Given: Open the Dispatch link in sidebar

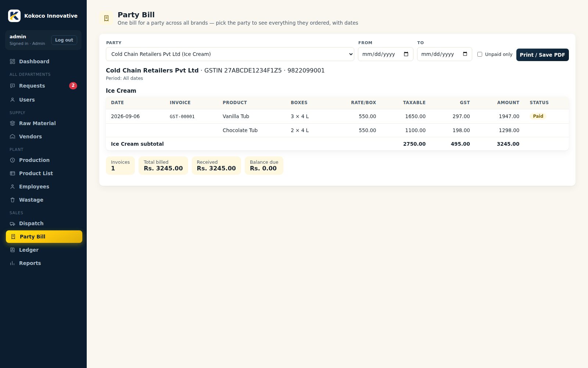Looking at the screenshot, I should pos(44,223).
